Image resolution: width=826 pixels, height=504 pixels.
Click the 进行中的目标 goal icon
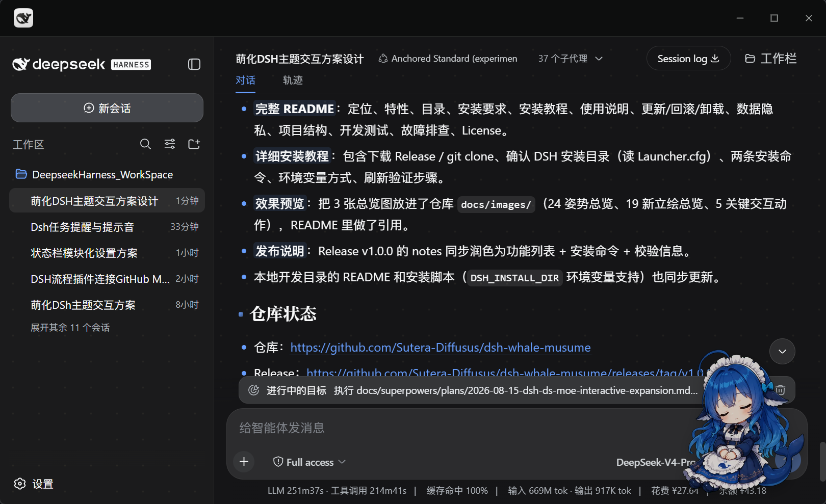click(253, 390)
